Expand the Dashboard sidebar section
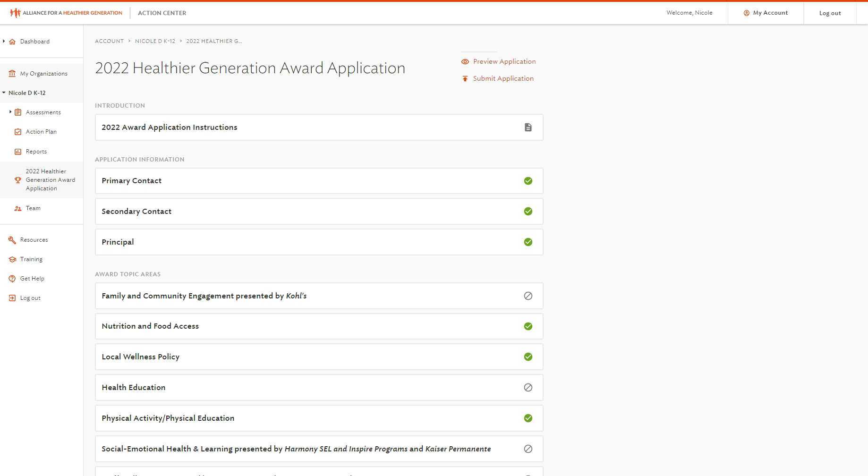This screenshot has height=476, width=868. (4, 41)
